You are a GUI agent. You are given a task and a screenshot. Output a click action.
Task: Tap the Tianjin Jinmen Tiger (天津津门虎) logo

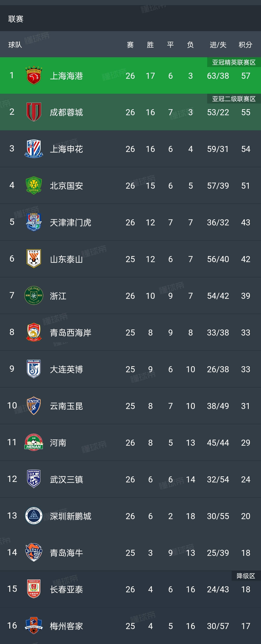(34, 222)
